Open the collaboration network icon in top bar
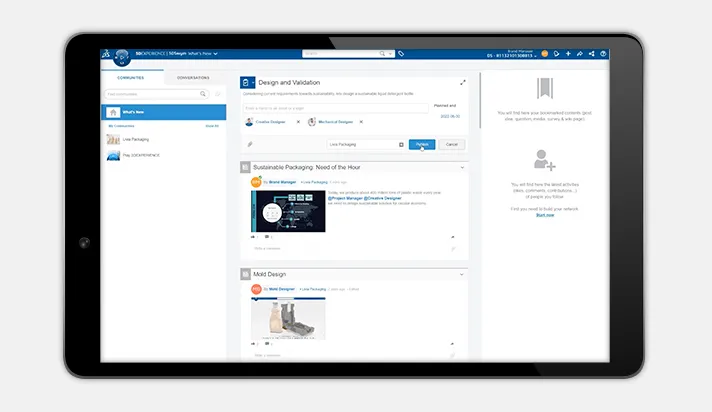The height and width of the screenshot is (412, 712). click(592, 54)
